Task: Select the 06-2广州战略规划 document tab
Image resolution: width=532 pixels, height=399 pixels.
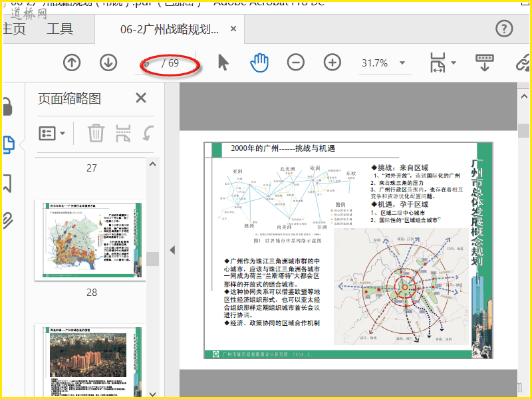Action: pos(170,29)
